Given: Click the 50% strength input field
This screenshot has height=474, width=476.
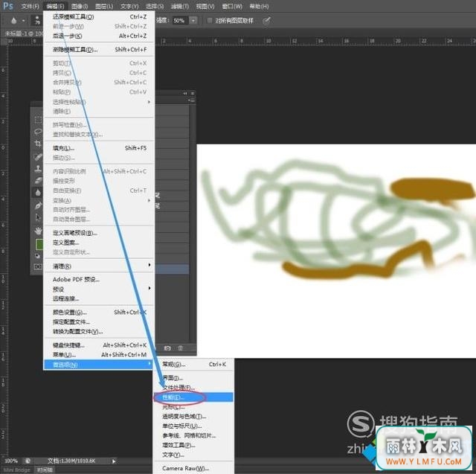Looking at the screenshot, I should (180, 20).
